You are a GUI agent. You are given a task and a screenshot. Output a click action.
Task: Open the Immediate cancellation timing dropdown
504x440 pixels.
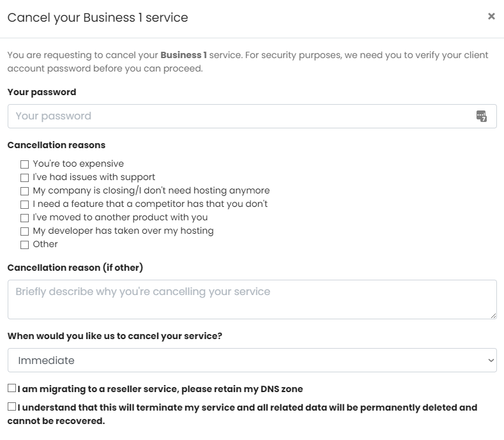[x=252, y=360]
